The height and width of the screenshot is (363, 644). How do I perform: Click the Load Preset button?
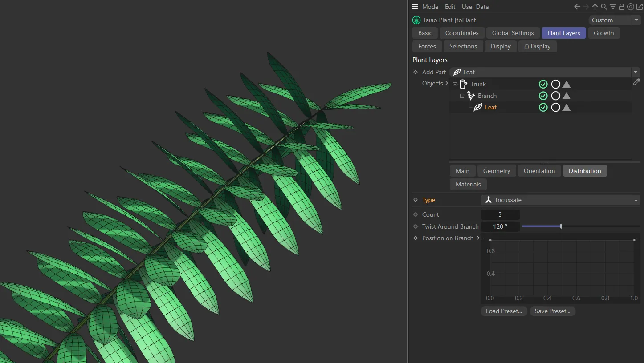click(x=504, y=311)
